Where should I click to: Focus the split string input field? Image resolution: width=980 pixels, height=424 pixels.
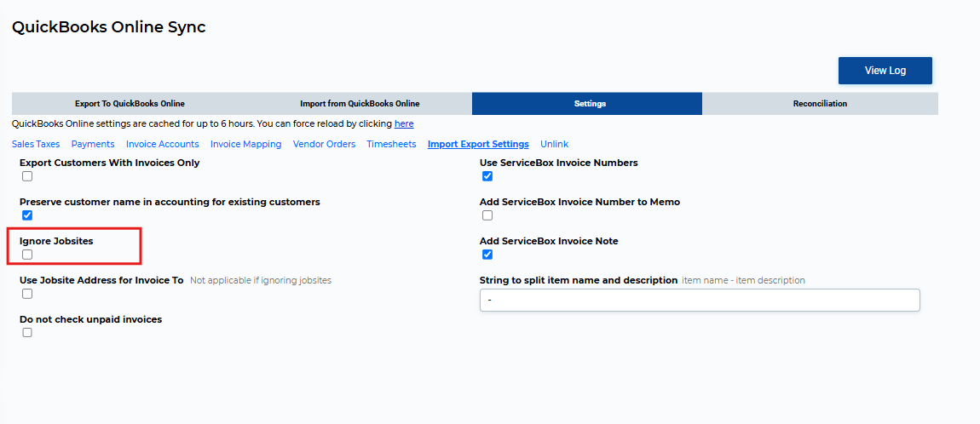point(700,300)
